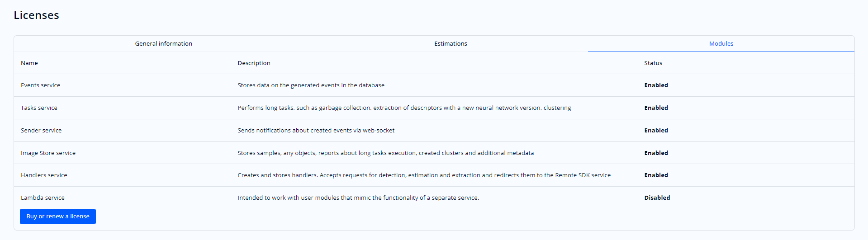Screen dimensions: 868x240
Task: Click the Status column header
Action: (x=653, y=63)
